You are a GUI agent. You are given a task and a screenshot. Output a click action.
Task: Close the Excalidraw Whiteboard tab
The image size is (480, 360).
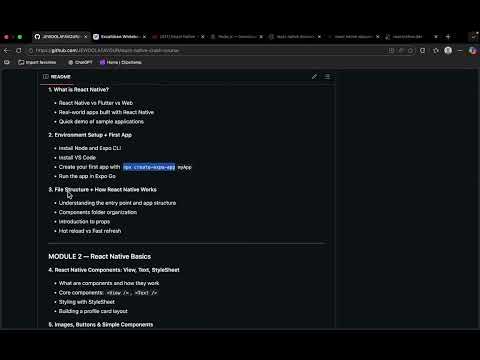(x=144, y=37)
